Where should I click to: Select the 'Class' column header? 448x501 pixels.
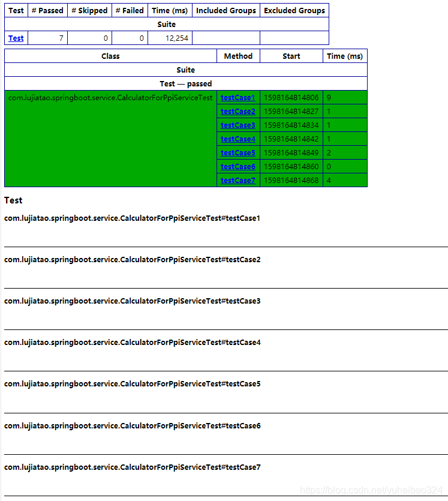(x=110, y=56)
